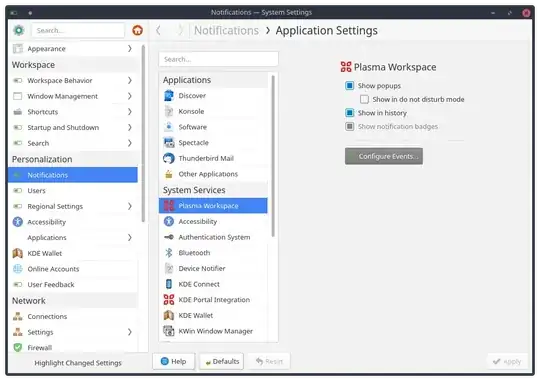
Task: Expand Startup and Shutdown chevron
Action: pos(130,127)
